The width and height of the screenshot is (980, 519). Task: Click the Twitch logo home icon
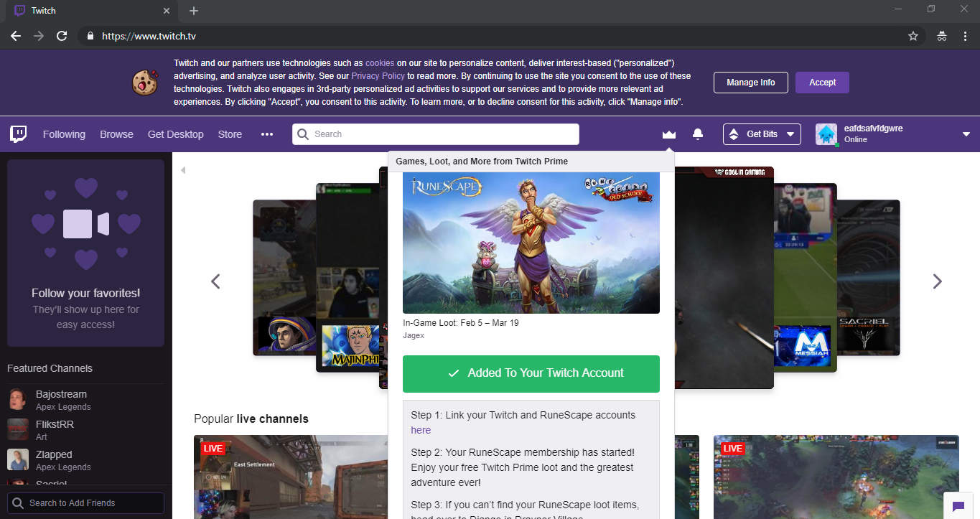click(19, 134)
